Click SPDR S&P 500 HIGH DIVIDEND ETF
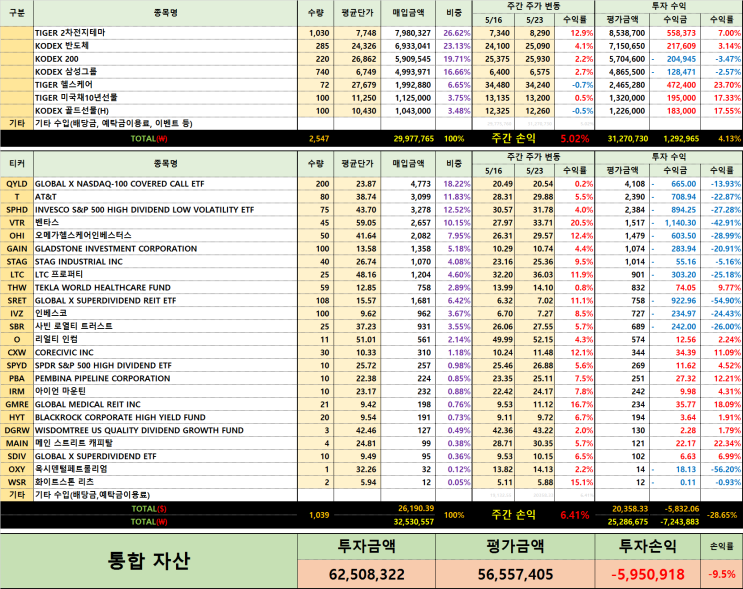Image resolution: width=743 pixels, height=589 pixels. (x=103, y=365)
